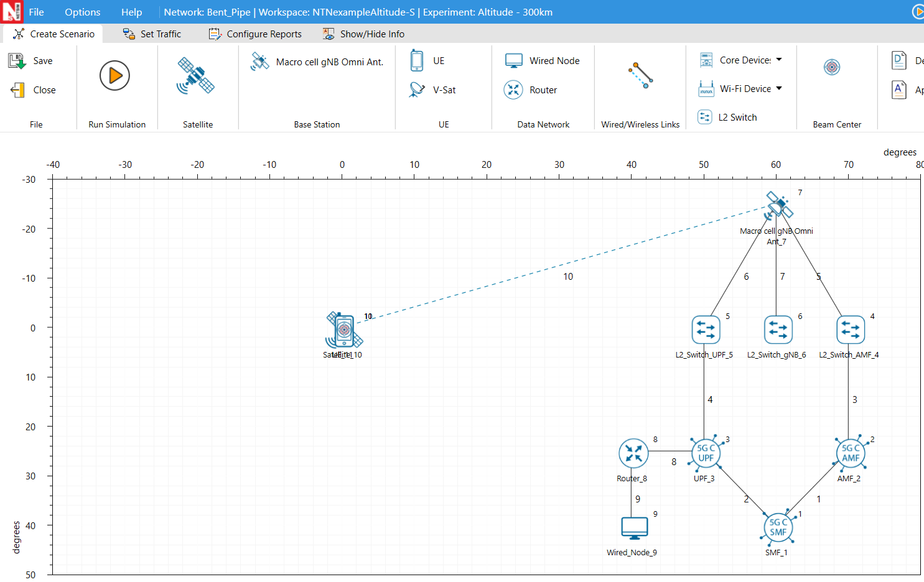Switch to the Set Traffic tab
The height and width of the screenshot is (582, 924).
pyautogui.click(x=152, y=34)
